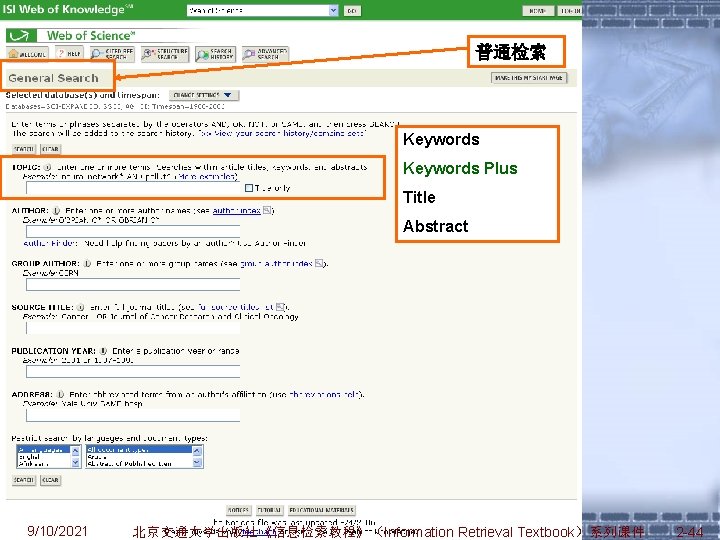
Task: Click top SEARCH button above TOPIC
Action: [24, 149]
